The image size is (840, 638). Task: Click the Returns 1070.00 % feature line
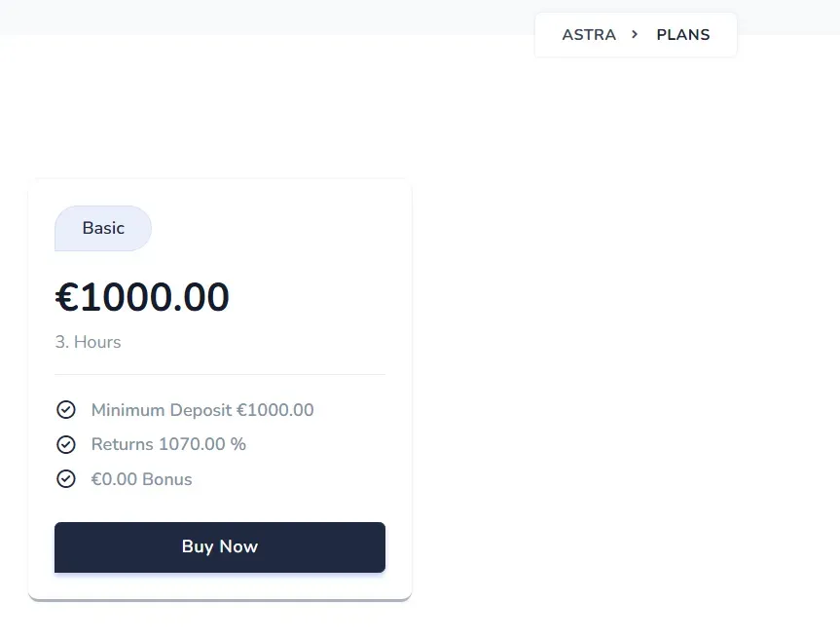click(x=167, y=444)
